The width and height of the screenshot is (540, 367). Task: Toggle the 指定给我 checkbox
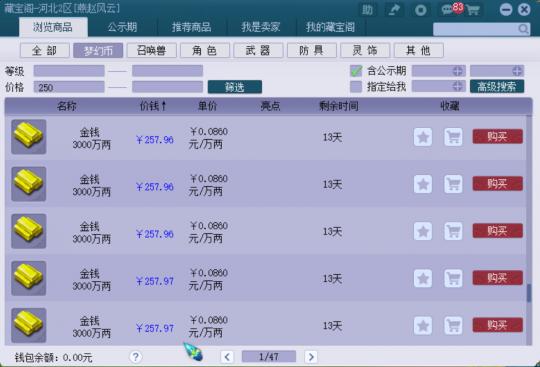[x=356, y=87]
